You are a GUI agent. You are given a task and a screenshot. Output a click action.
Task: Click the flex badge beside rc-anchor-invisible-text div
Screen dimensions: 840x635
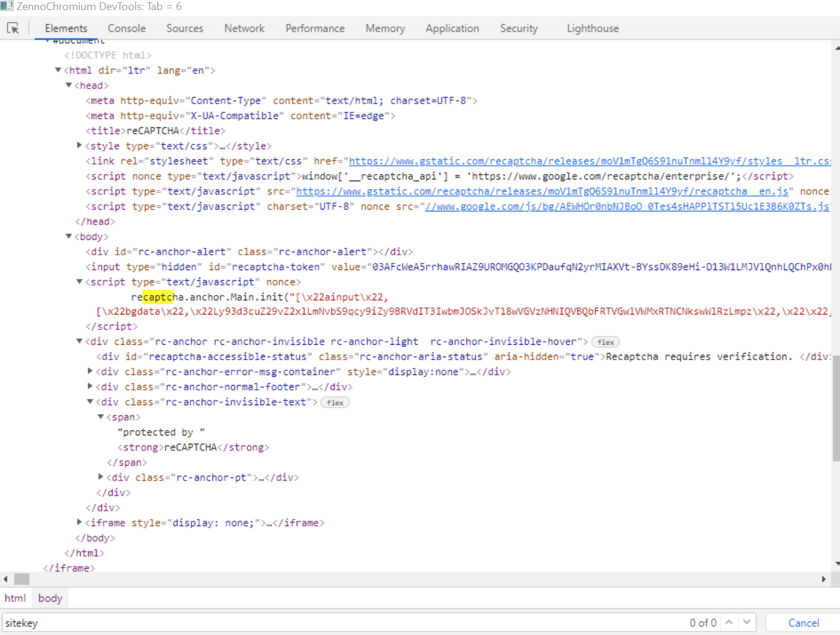(x=335, y=403)
